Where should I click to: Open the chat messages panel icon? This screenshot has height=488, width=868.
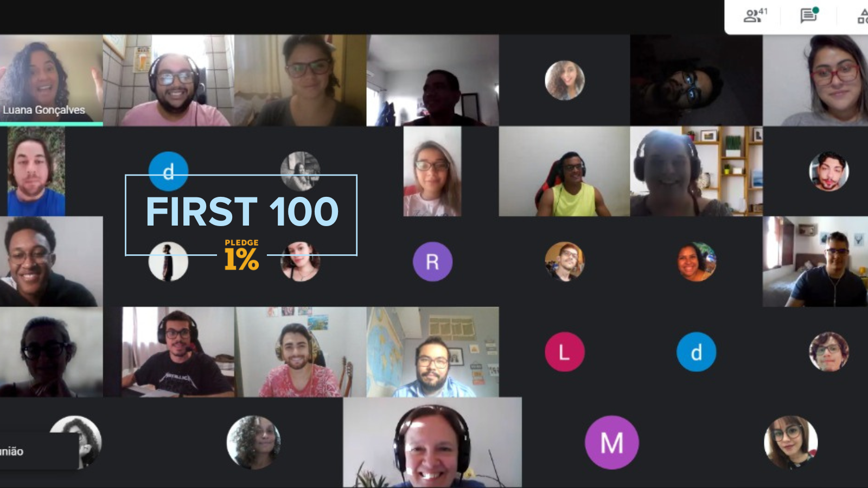(x=809, y=15)
